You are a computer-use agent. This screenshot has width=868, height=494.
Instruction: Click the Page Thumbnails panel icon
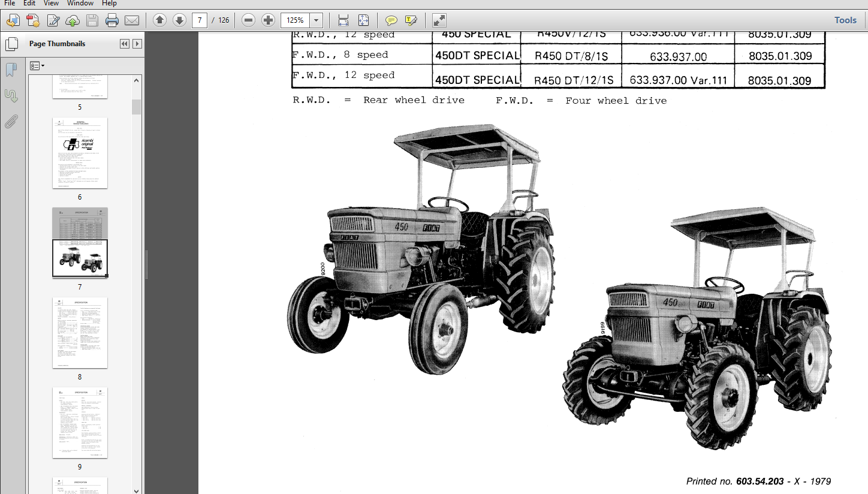coord(11,44)
